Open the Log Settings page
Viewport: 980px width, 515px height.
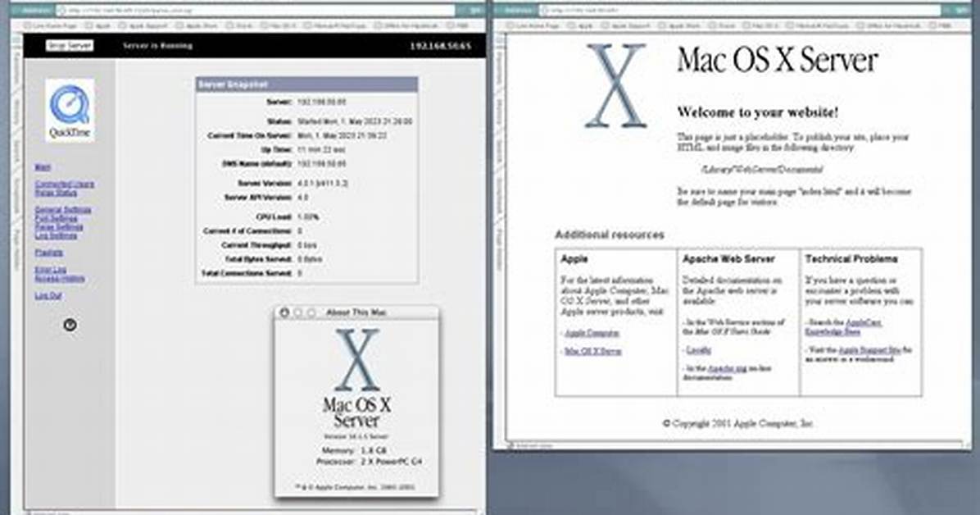pyautogui.click(x=56, y=236)
